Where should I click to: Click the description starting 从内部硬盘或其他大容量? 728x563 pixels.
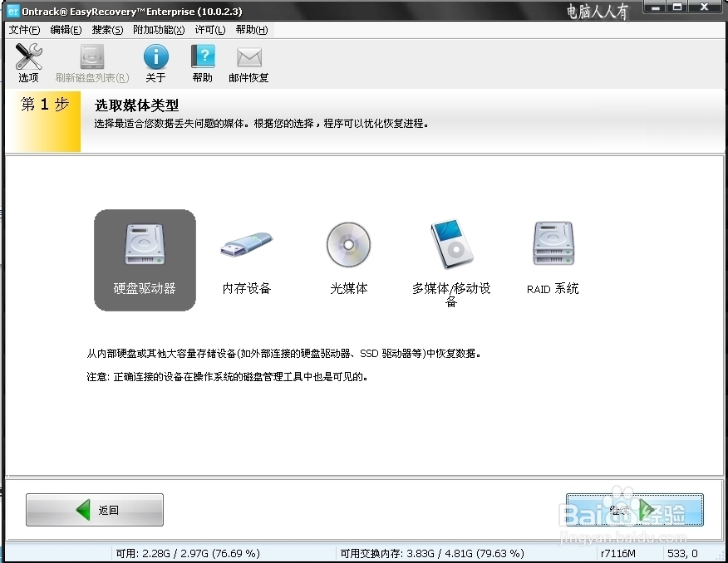coord(283,354)
